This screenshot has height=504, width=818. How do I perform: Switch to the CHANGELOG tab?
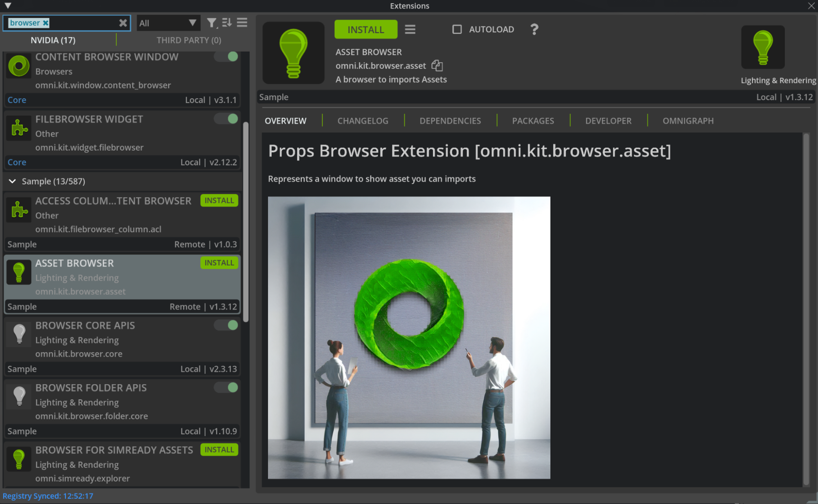[x=363, y=121]
